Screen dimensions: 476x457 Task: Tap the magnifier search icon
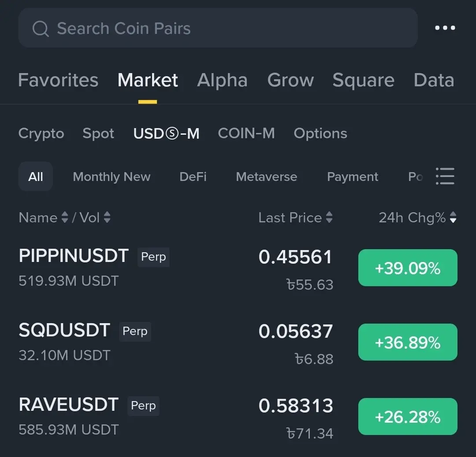pos(41,29)
